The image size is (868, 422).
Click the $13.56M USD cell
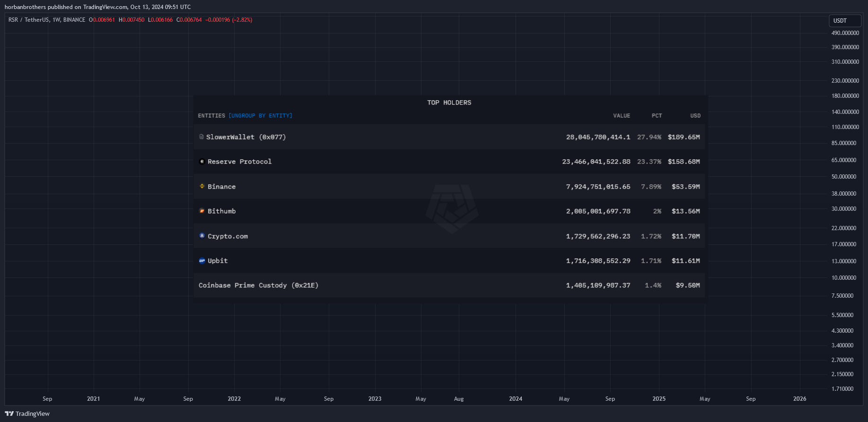pyautogui.click(x=685, y=211)
